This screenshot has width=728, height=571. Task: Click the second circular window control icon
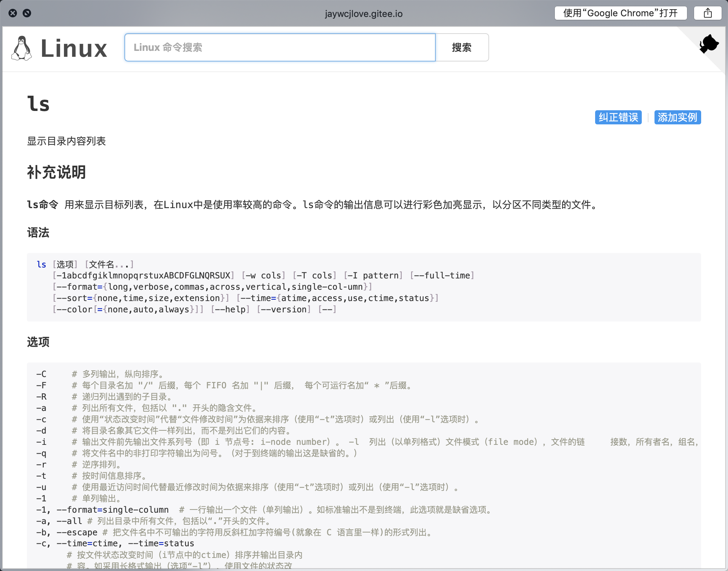(x=27, y=13)
